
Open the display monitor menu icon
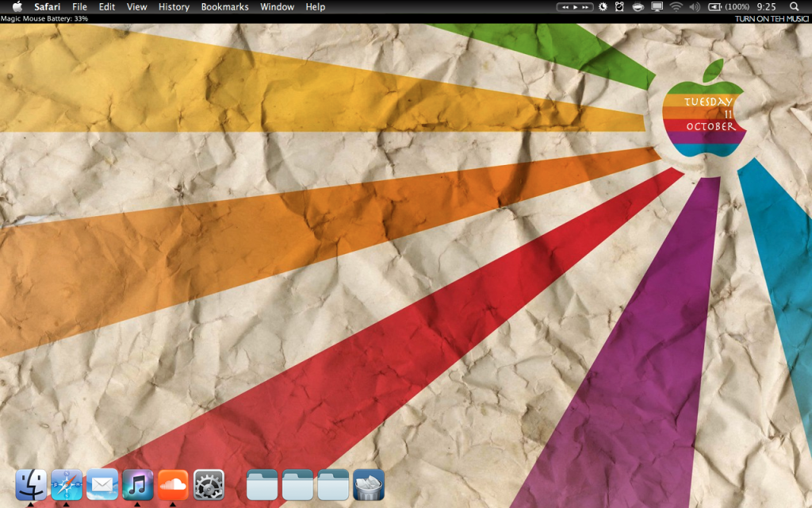coord(657,6)
